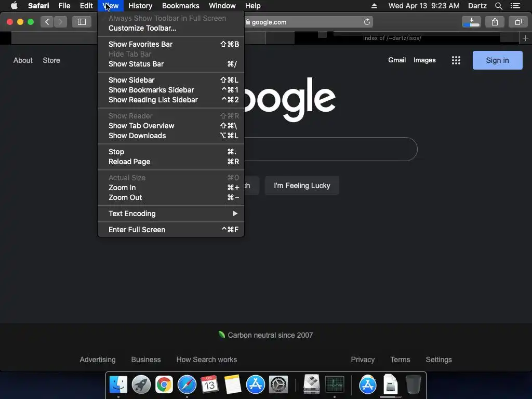Screen dimensions: 532x399
Task: Open Activity Monitor in the Dock
Action: [335, 385]
